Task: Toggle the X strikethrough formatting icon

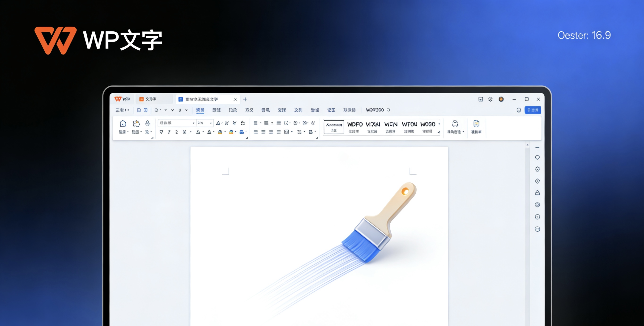Action: point(184,132)
